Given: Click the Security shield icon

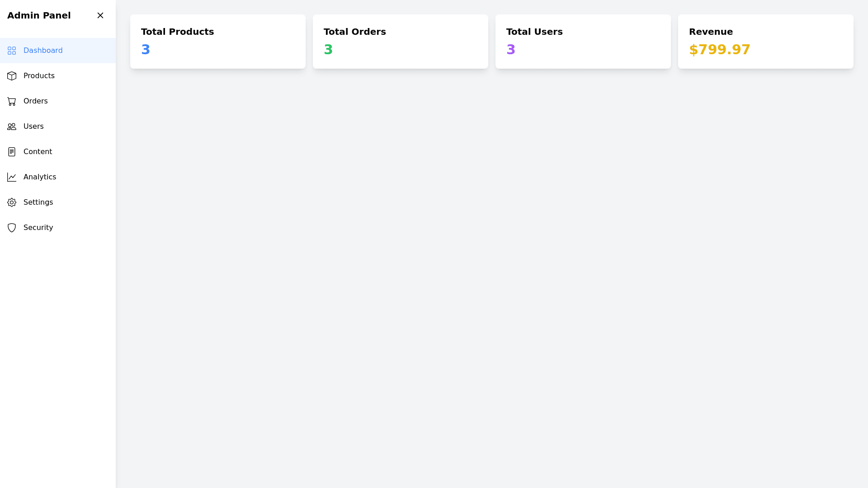Looking at the screenshot, I should click(12, 228).
